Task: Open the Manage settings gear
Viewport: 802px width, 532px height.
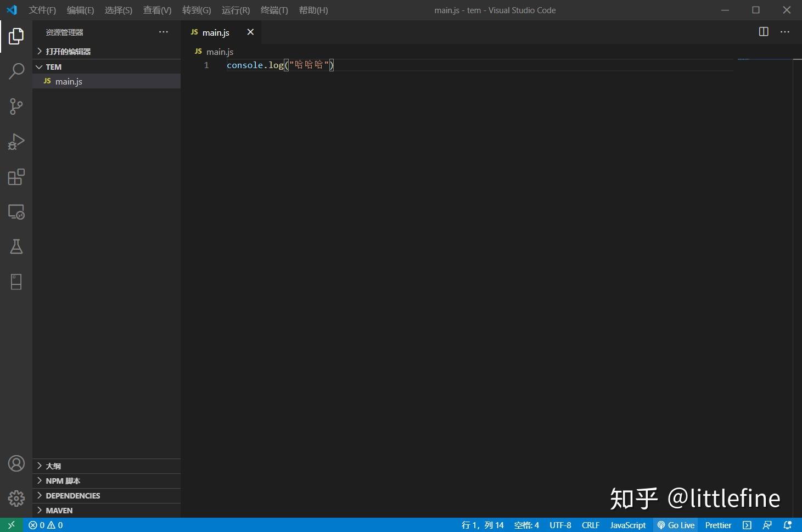Action: click(16, 499)
